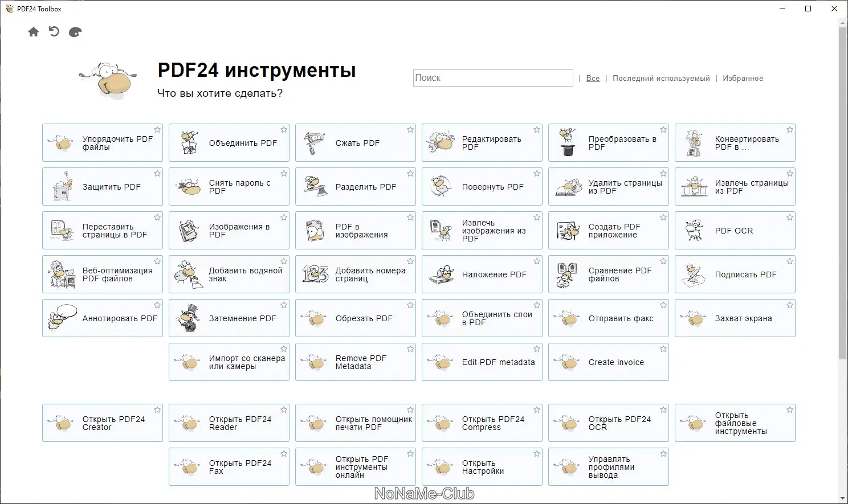Launch Открыть PDF24 Compress
The height and width of the screenshot is (504, 848).
pos(482,423)
